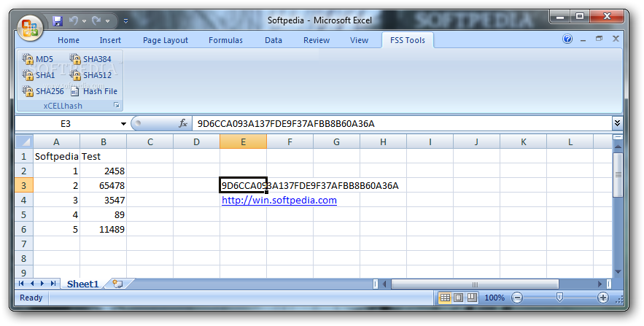Screen dimensions: 644x326
Task: Open the redo history dropdown arrow
Action: tap(108, 21)
